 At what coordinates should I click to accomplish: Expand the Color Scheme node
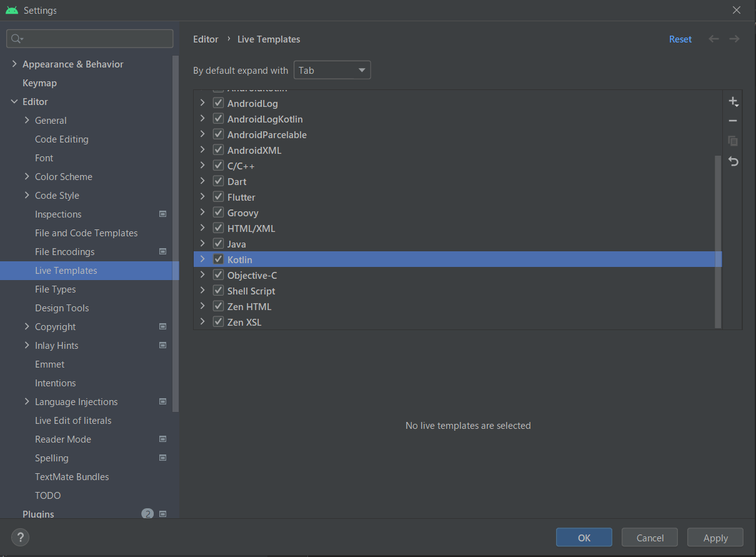[27, 176]
